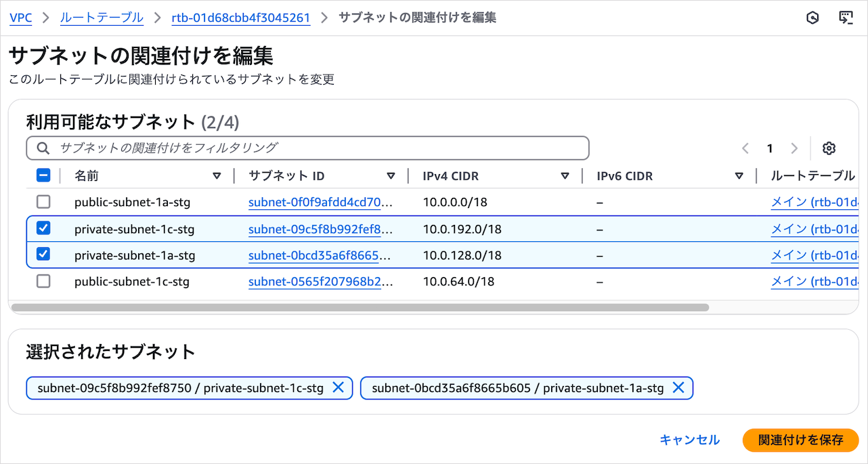Go to previous page arrow
868x464 pixels.
tap(745, 148)
